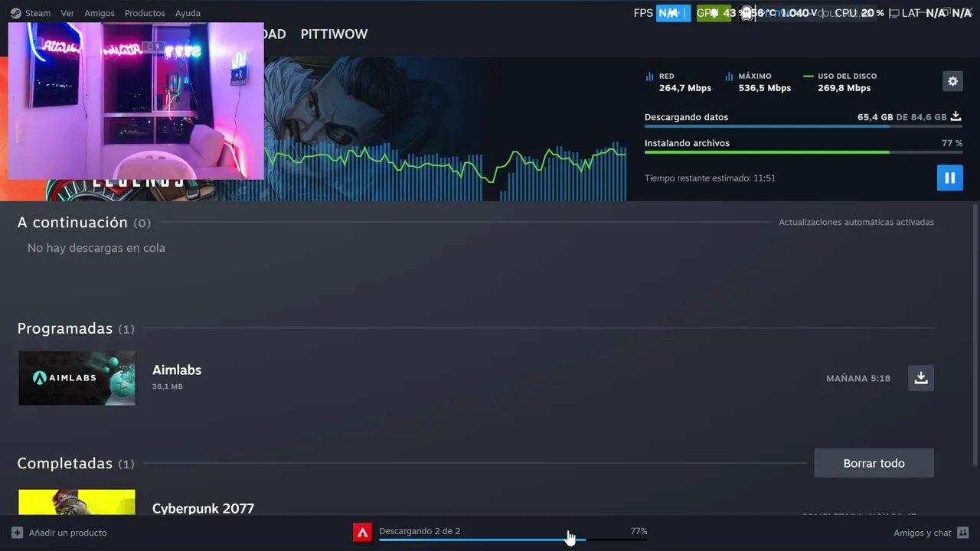Screen dimensions: 980x551
Task: Click the download throughput graph
Action: [x=446, y=171]
